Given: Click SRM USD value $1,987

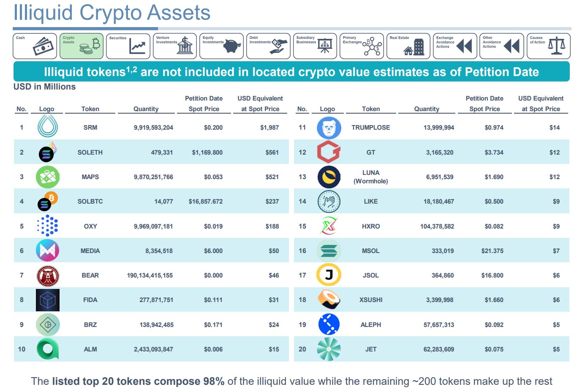Looking at the screenshot, I should 269,128.
